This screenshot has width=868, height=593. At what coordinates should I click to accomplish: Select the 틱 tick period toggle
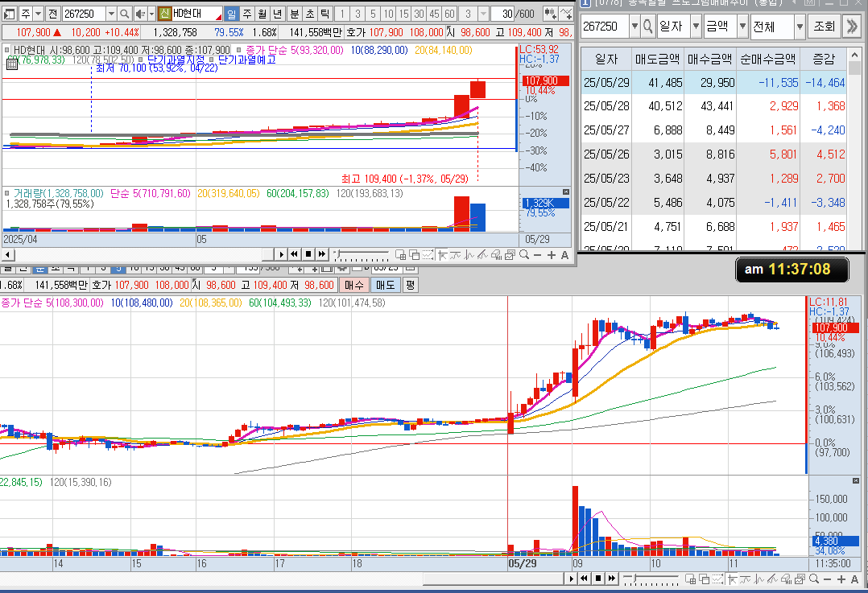325,13
